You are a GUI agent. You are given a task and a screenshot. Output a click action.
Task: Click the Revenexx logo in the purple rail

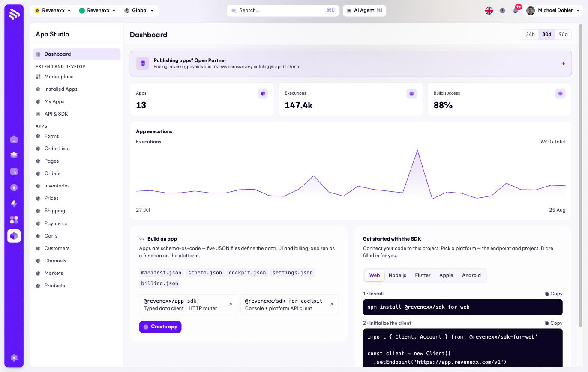14,14
